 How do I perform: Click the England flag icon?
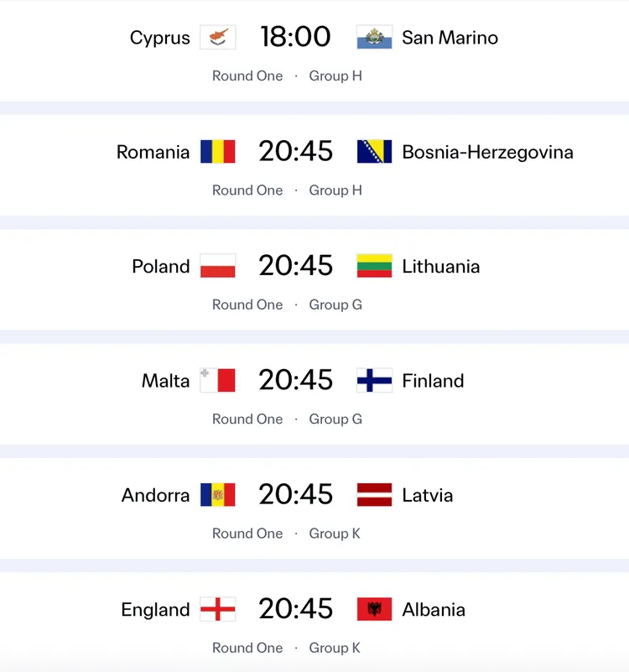coord(218,609)
